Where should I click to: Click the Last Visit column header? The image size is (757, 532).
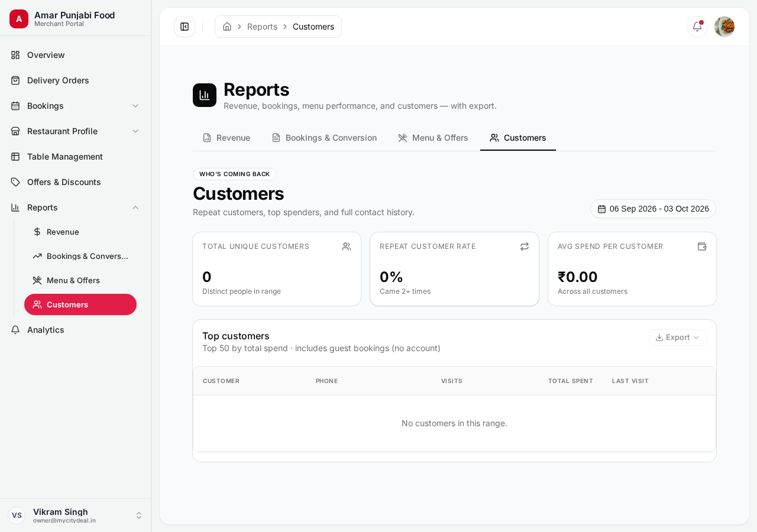click(x=630, y=381)
